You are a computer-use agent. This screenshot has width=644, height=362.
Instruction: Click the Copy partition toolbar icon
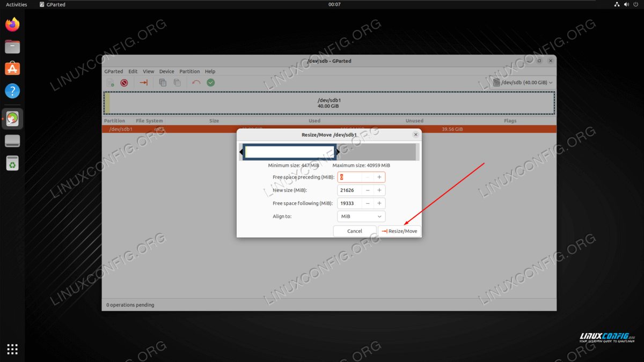[x=163, y=83]
